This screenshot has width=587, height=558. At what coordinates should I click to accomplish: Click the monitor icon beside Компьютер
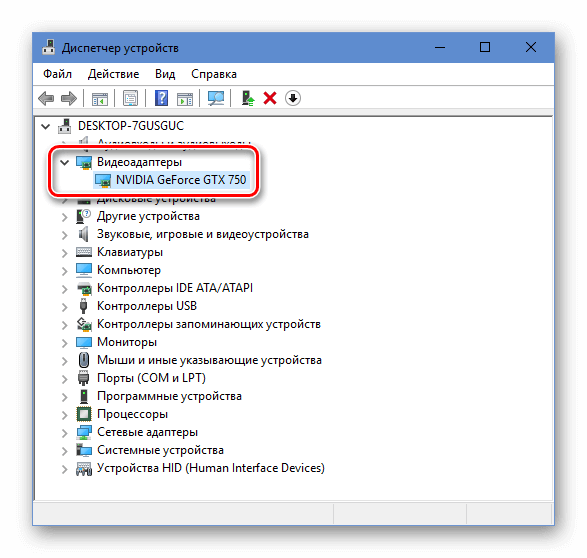coord(83,270)
